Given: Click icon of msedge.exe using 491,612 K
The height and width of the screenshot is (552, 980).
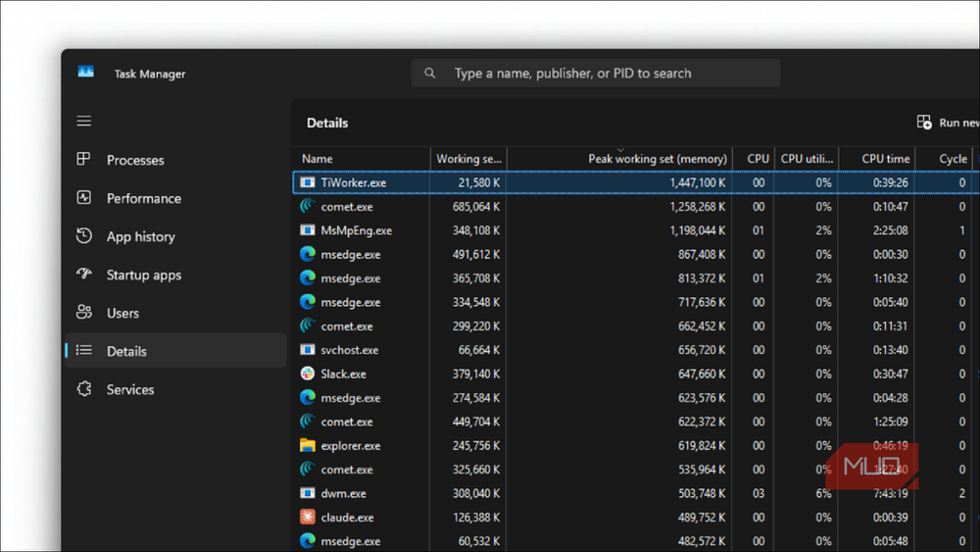Looking at the screenshot, I should (308, 254).
